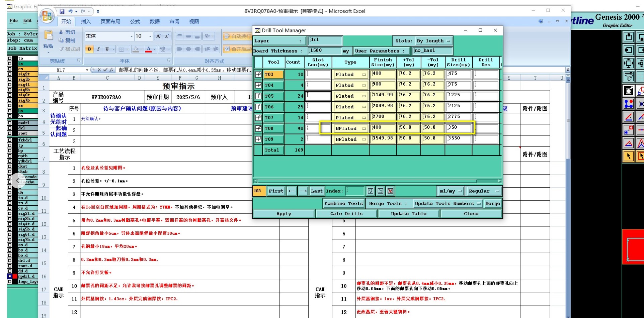Open the 插入 (Insert) ribbon tab
The height and width of the screenshot is (318, 644).
tap(86, 21)
